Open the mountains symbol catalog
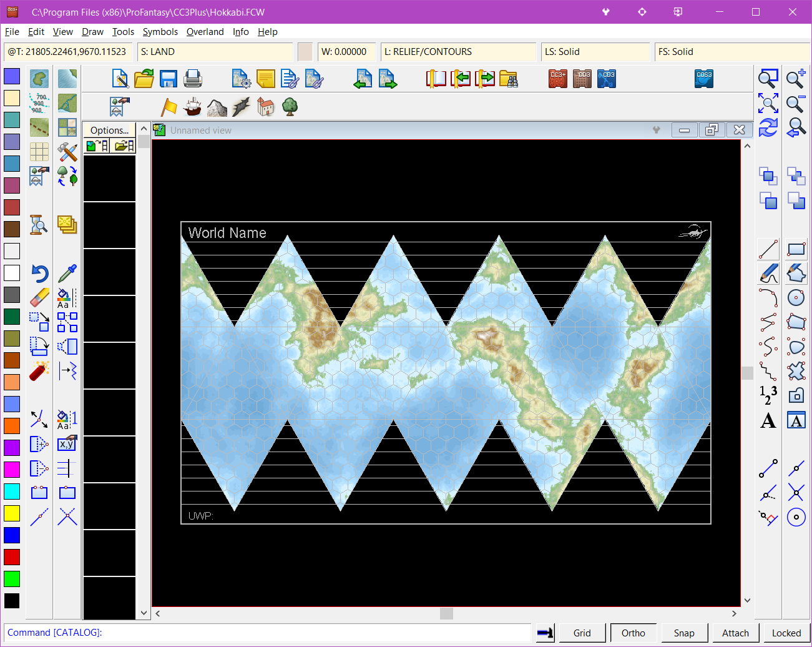The width and height of the screenshot is (812, 647). coord(217,107)
